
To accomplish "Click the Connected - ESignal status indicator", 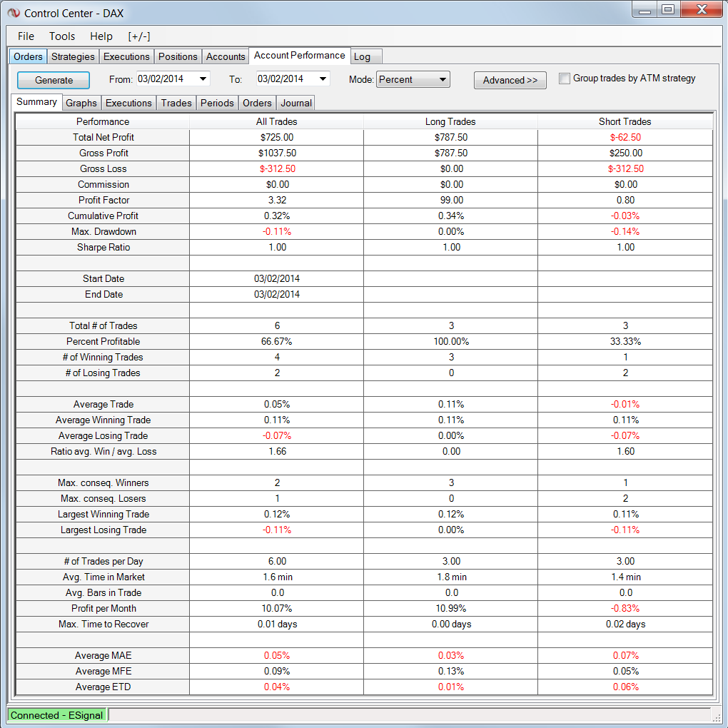I will tap(57, 715).
